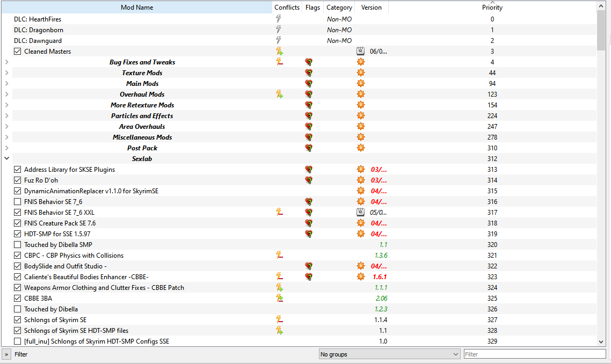This screenshot has width=611, height=364.
Task: Click Nexus icon on DynamicAnimationReplacer row
Action: point(361,191)
